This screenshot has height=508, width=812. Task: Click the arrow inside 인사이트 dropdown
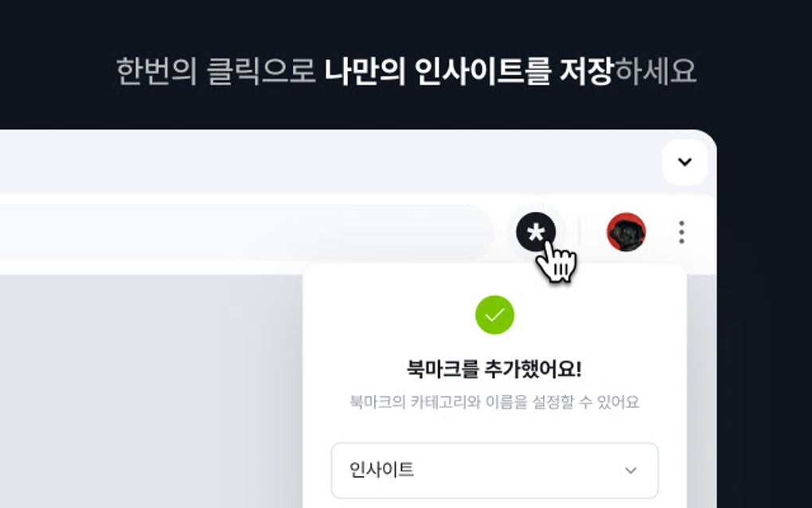coord(630,471)
